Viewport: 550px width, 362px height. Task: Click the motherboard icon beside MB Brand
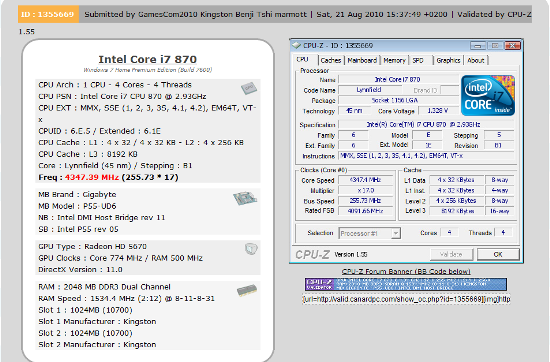(245, 198)
